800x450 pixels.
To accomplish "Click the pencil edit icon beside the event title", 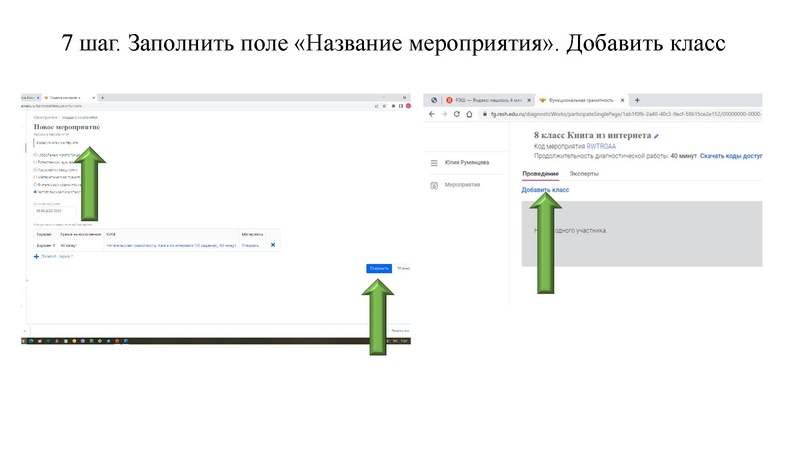I will 657,135.
